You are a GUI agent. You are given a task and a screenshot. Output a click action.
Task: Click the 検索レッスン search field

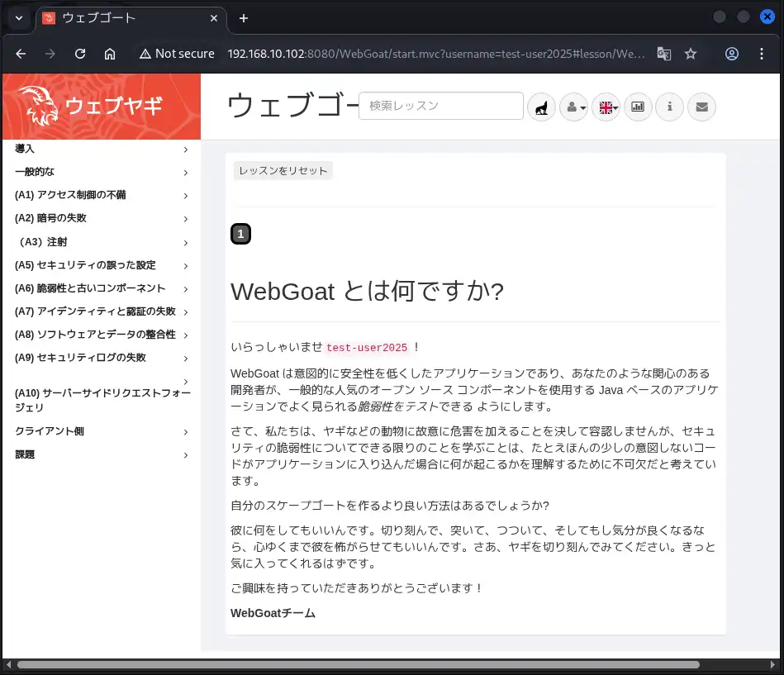[441, 106]
